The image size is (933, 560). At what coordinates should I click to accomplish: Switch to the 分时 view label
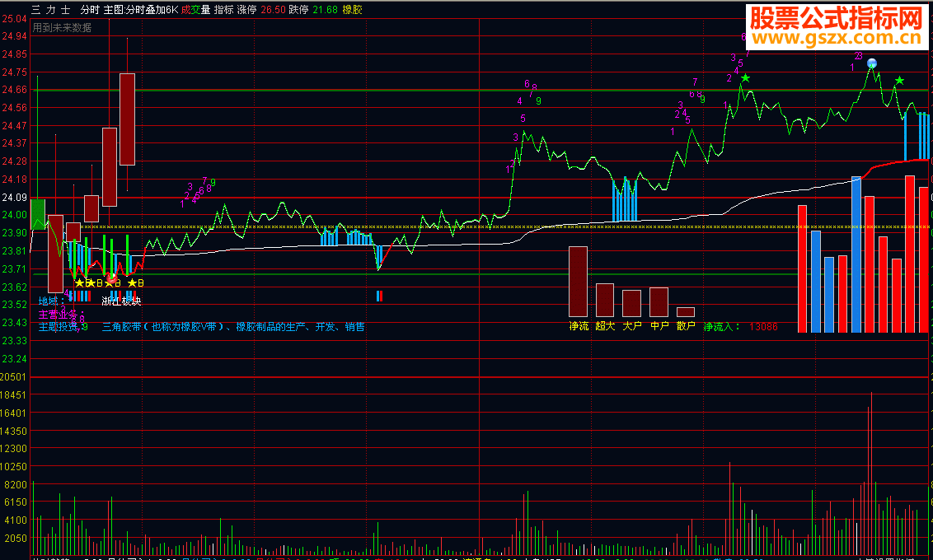pos(90,10)
